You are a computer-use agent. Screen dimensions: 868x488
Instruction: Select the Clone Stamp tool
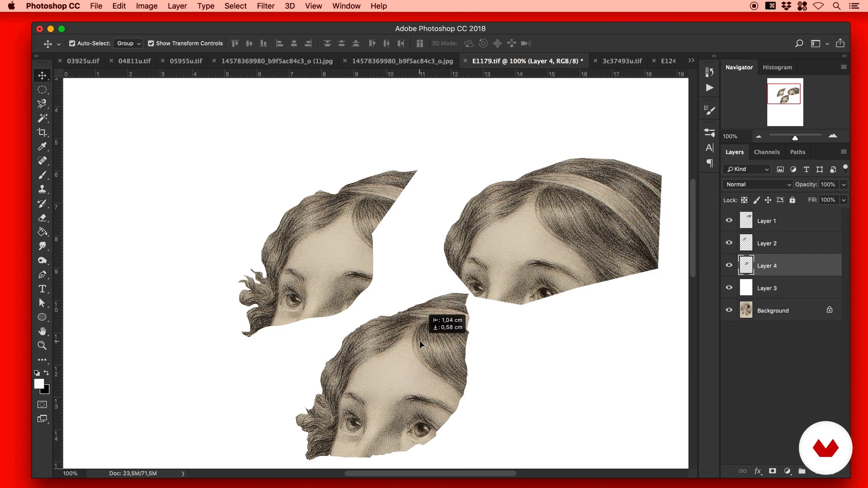[x=42, y=189]
